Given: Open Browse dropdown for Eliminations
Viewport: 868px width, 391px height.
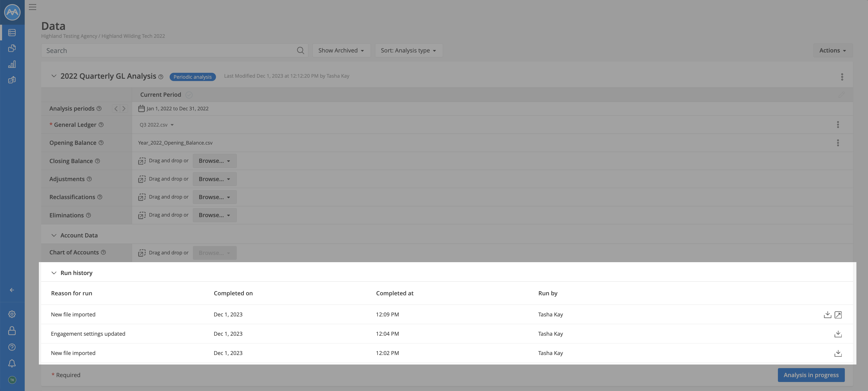Looking at the screenshot, I should [x=215, y=215].
